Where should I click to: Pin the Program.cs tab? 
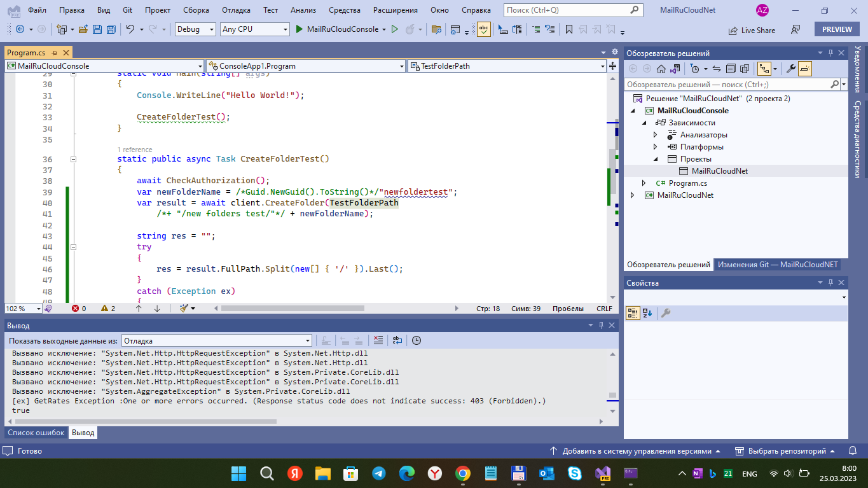tap(55, 53)
